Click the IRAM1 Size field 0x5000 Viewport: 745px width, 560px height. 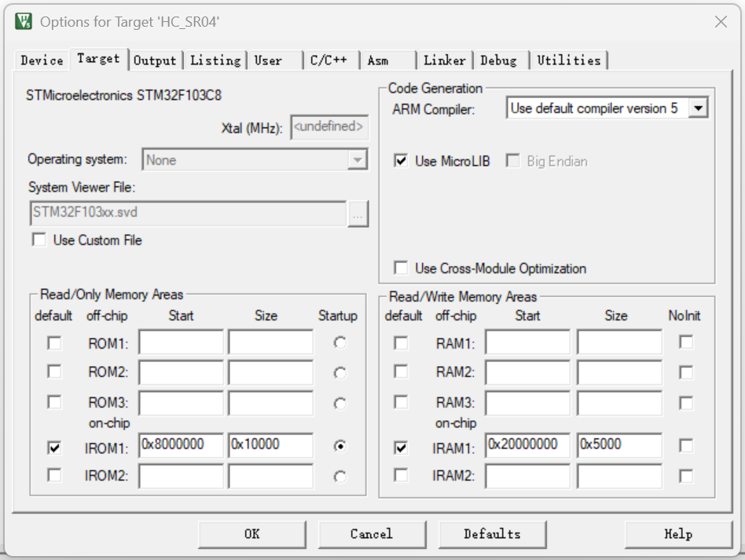tap(619, 445)
